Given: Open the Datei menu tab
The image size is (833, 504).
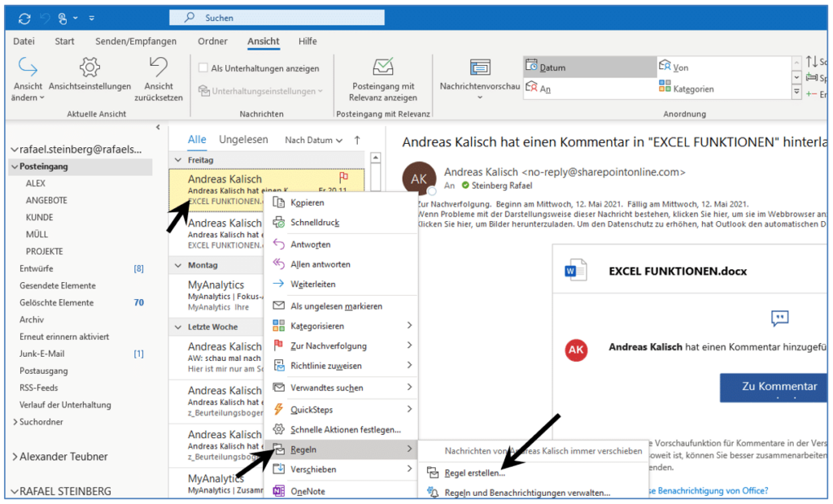Looking at the screenshot, I should click(24, 41).
